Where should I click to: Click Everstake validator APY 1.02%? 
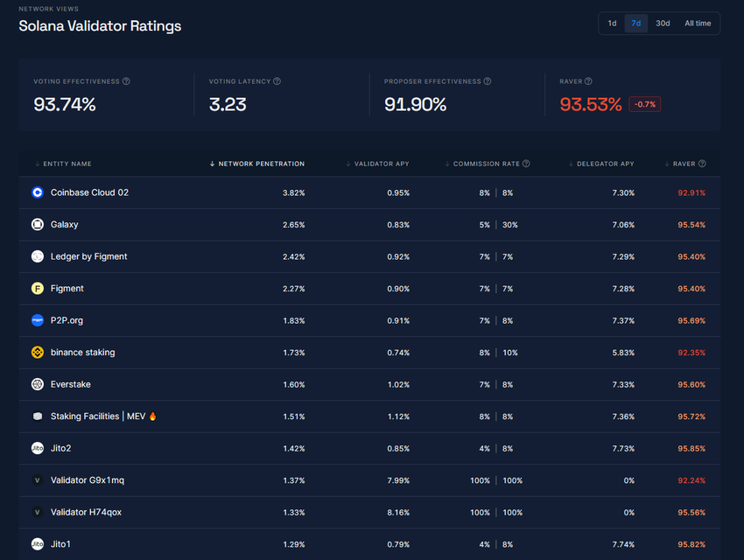(398, 384)
